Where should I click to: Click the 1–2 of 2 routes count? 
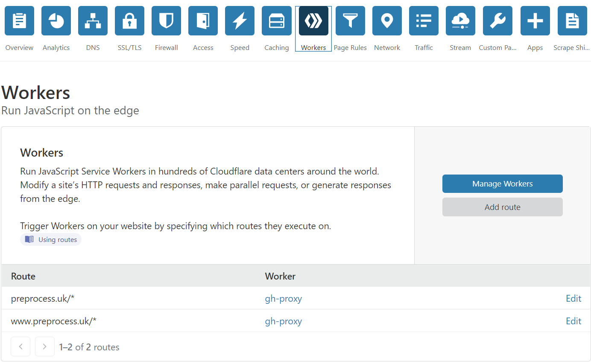[x=89, y=347]
